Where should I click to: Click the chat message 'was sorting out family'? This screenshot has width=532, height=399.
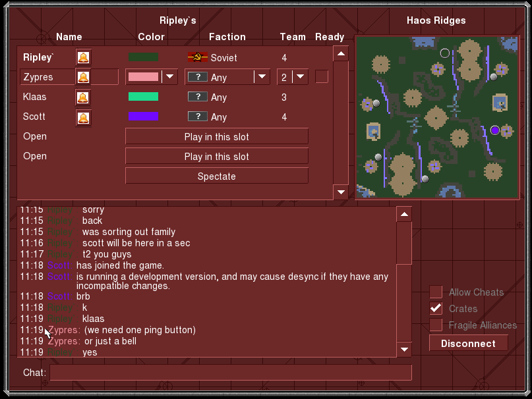pyautogui.click(x=129, y=232)
